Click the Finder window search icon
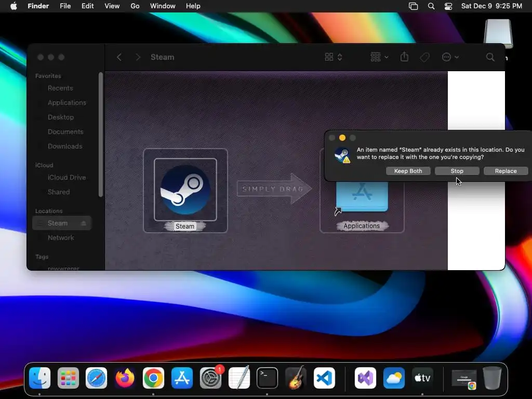532x399 pixels. 490,57
